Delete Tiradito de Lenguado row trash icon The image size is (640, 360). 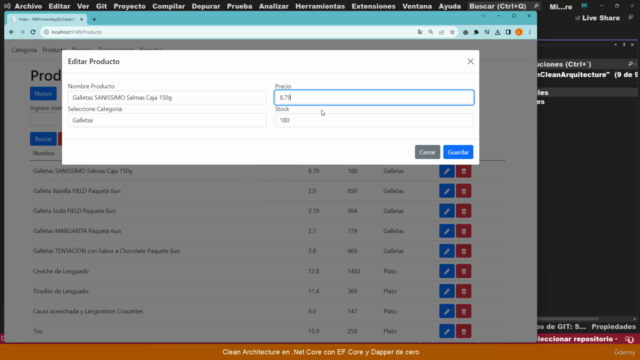click(x=464, y=291)
